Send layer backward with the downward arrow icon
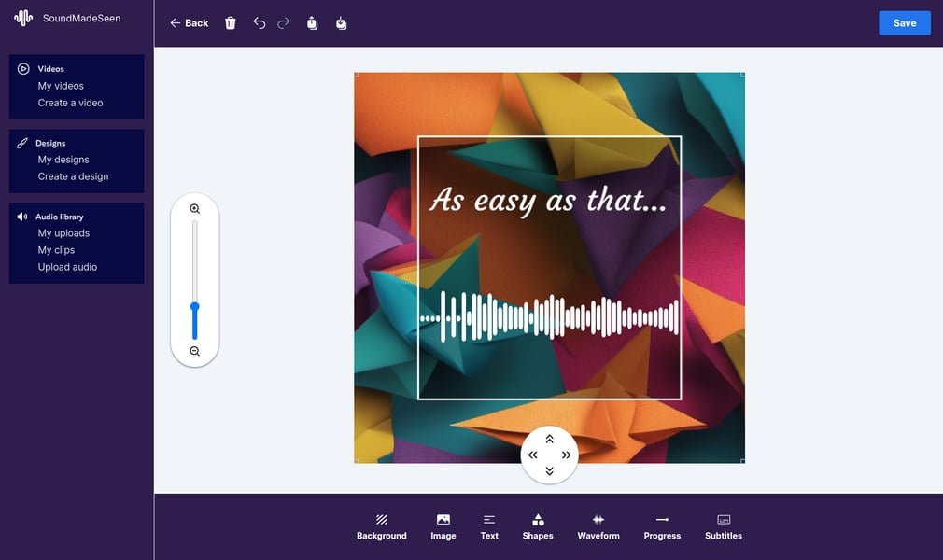The image size is (943, 560). point(341,22)
